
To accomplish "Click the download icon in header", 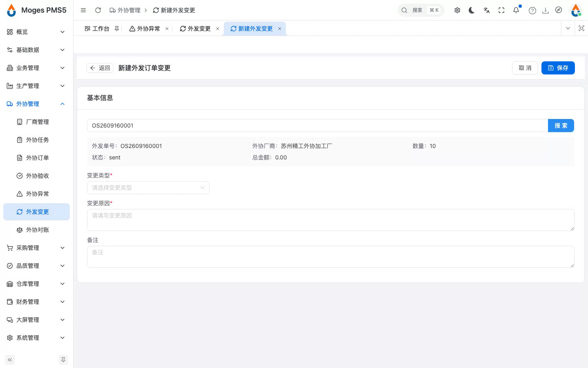I will [546, 11].
